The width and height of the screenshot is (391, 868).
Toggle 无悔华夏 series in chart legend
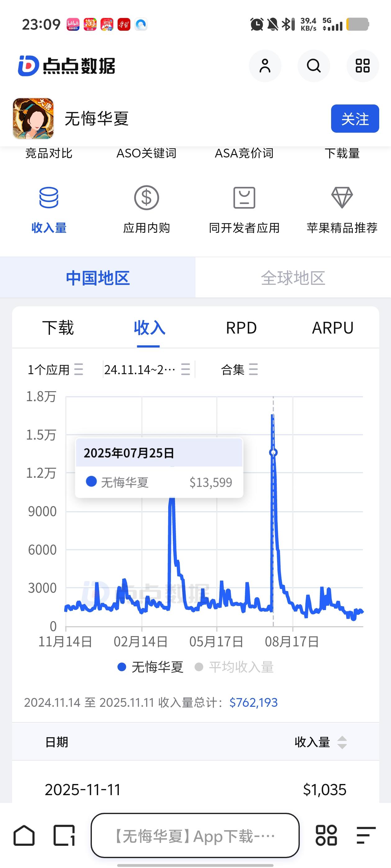(x=151, y=667)
